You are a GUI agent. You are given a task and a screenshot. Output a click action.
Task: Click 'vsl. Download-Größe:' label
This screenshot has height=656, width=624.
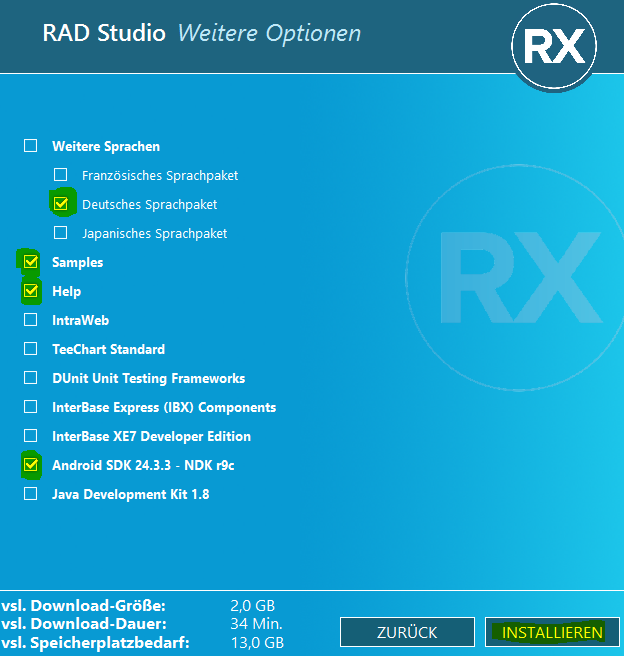tap(84, 606)
